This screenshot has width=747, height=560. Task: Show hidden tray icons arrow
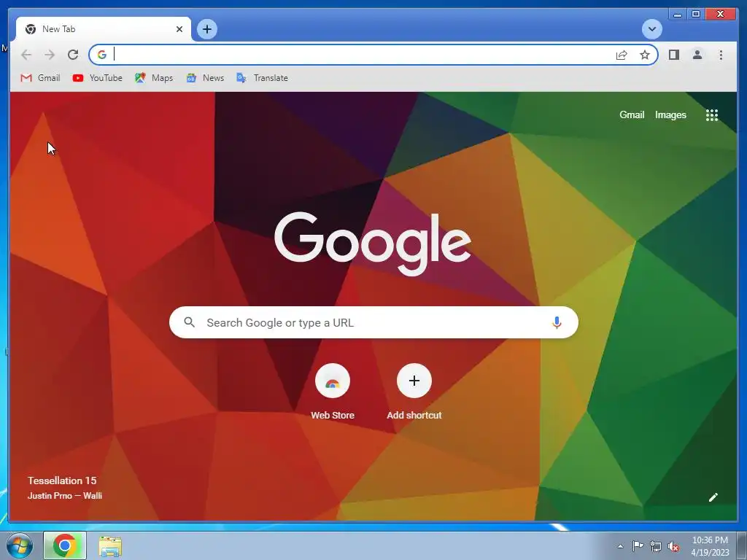tap(620, 546)
